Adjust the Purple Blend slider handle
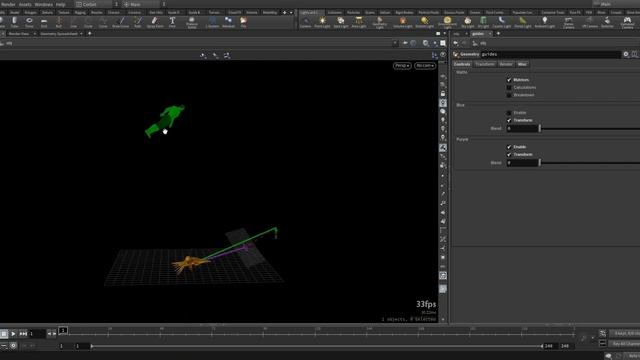 point(540,162)
